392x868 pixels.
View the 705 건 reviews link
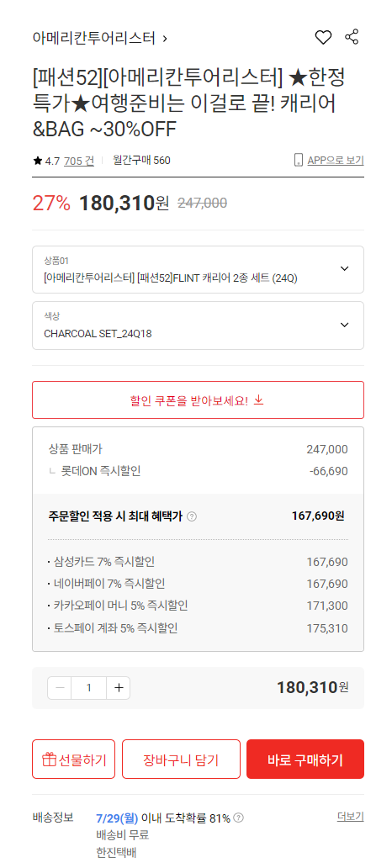tap(79, 161)
